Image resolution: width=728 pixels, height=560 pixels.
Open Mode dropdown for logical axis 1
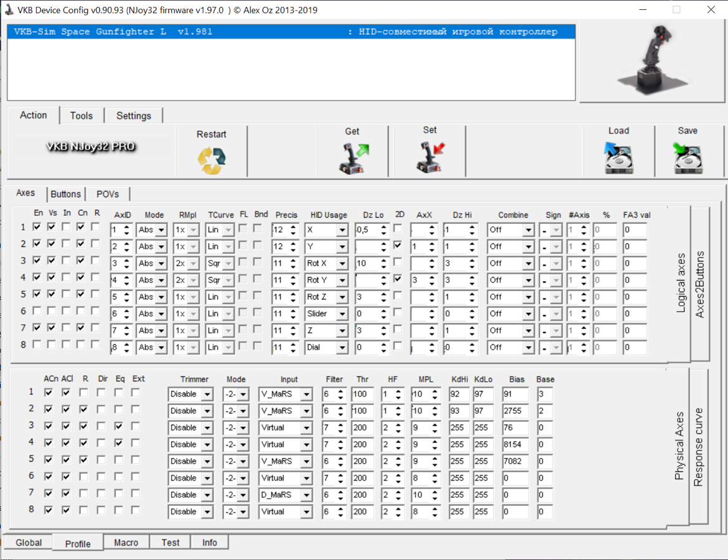point(161,230)
